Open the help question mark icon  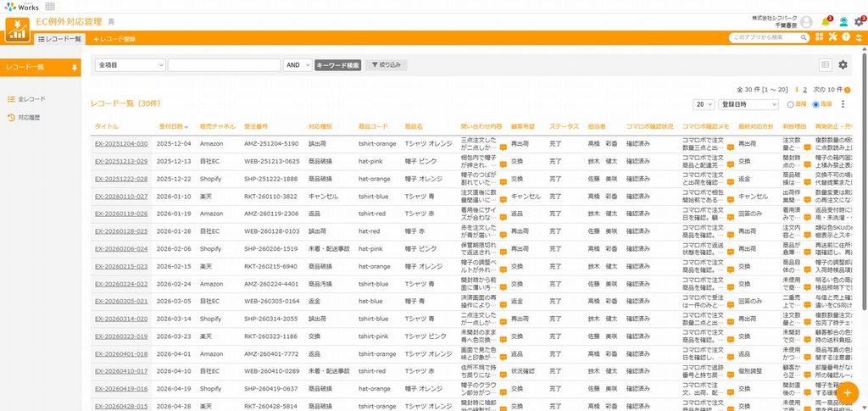(845, 37)
